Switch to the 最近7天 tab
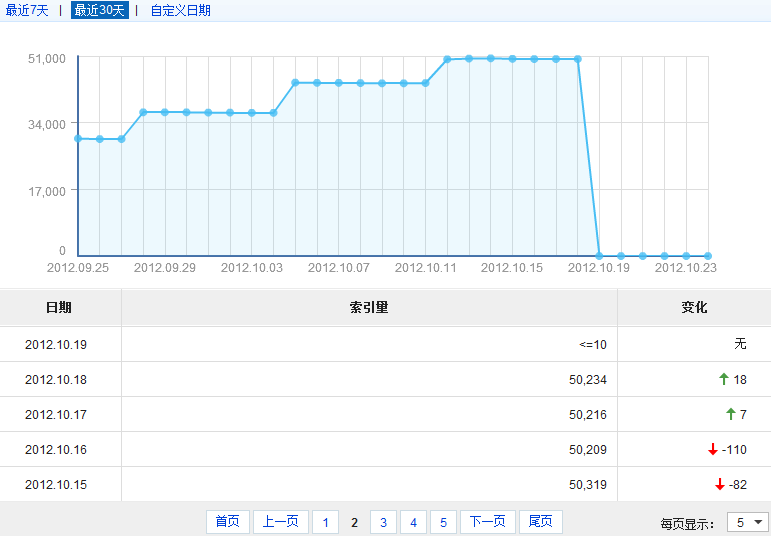This screenshot has height=536, width=771. pyautogui.click(x=27, y=10)
